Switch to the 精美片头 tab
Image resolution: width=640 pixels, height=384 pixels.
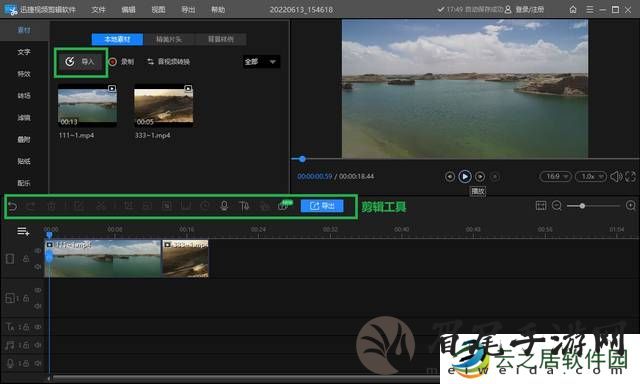tap(169, 39)
